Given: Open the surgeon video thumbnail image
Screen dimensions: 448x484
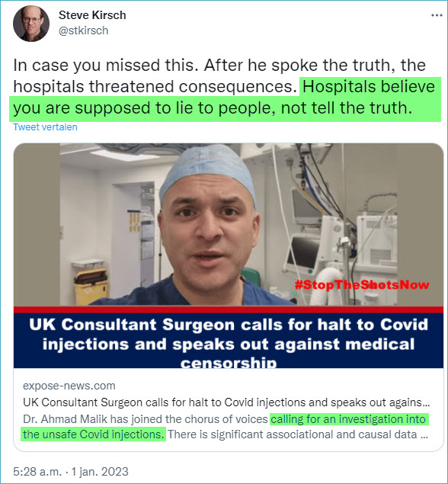Looking at the screenshot, I should [x=229, y=224].
